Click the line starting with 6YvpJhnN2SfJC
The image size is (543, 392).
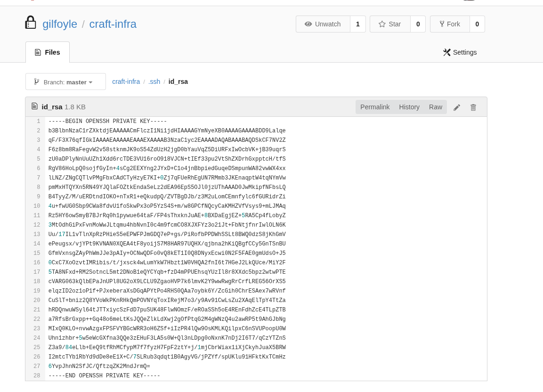(99, 367)
